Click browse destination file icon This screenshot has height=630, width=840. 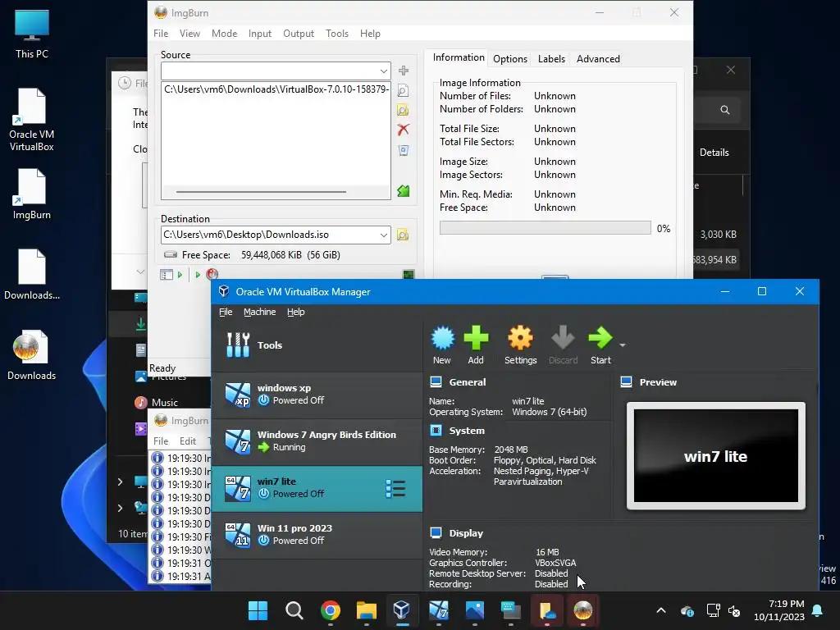tap(403, 235)
